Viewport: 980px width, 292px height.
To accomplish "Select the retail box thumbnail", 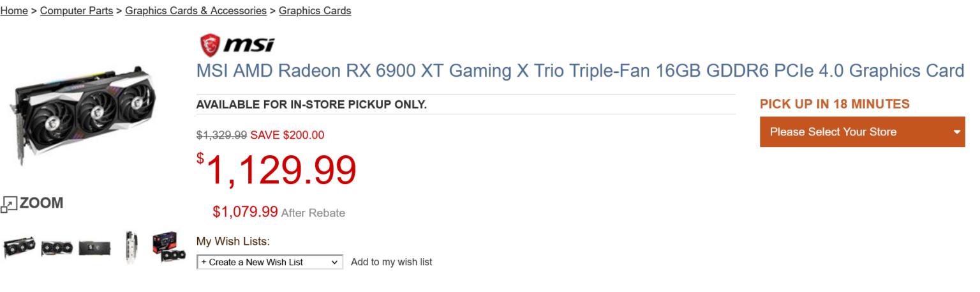I will 169,247.
